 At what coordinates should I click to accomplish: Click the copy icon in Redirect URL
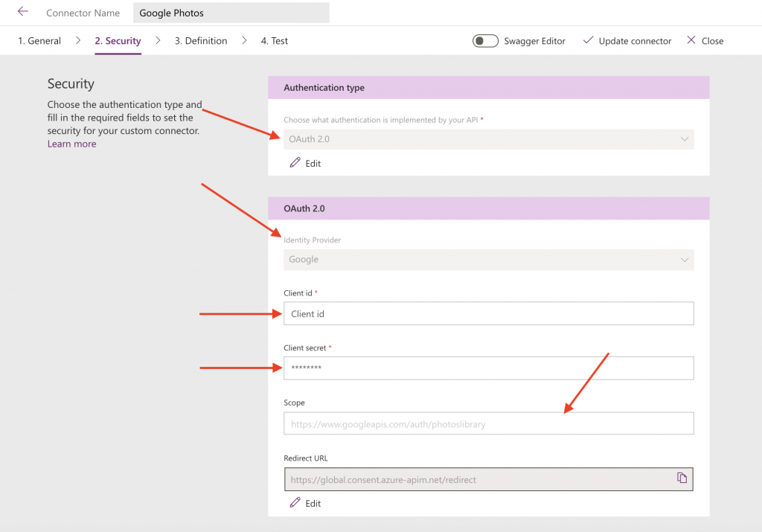click(682, 478)
